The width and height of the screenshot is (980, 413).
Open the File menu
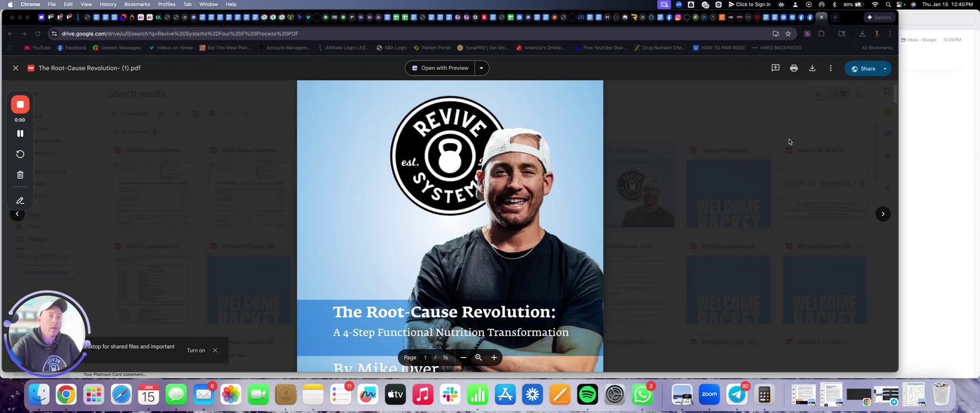click(52, 4)
